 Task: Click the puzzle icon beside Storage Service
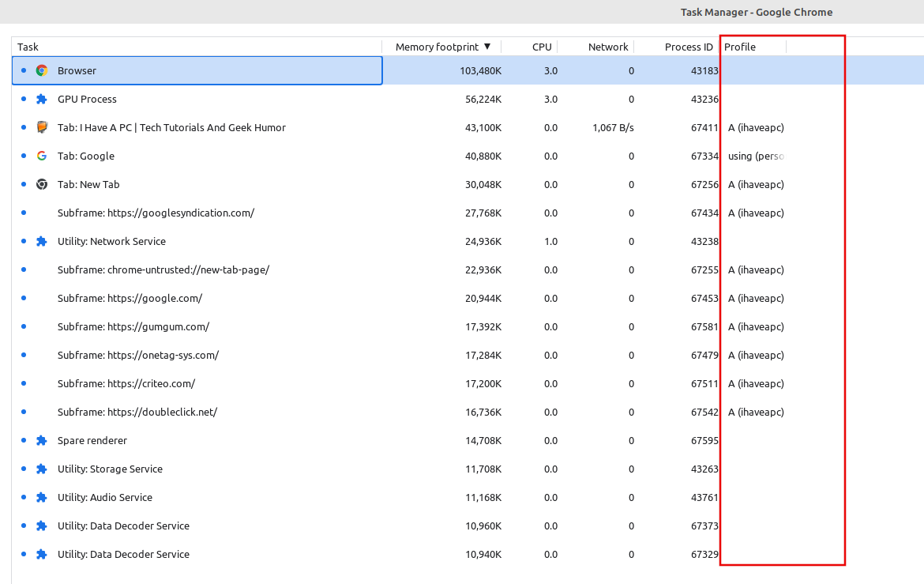42,469
